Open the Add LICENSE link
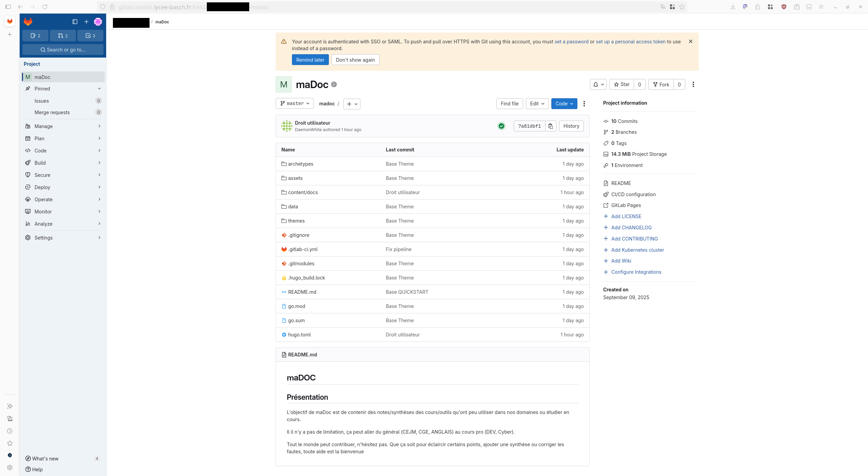 (626, 216)
